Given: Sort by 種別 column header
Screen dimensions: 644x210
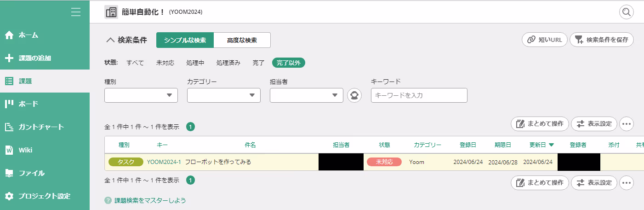Looking at the screenshot, I should point(124,145).
